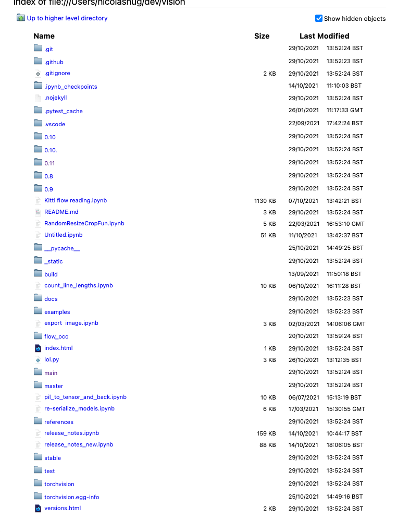Open re-serialize_models.ipynb link
Screen dimensions: 397x532
click(x=79, y=408)
